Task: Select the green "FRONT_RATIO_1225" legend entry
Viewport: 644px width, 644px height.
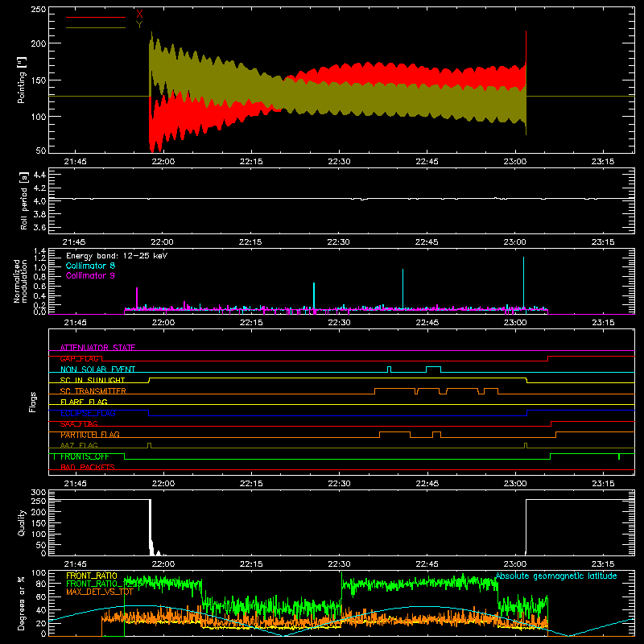Action: (x=104, y=584)
